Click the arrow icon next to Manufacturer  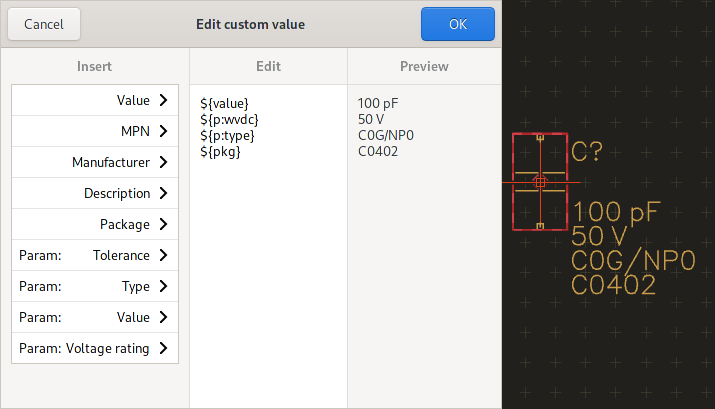pyautogui.click(x=164, y=162)
